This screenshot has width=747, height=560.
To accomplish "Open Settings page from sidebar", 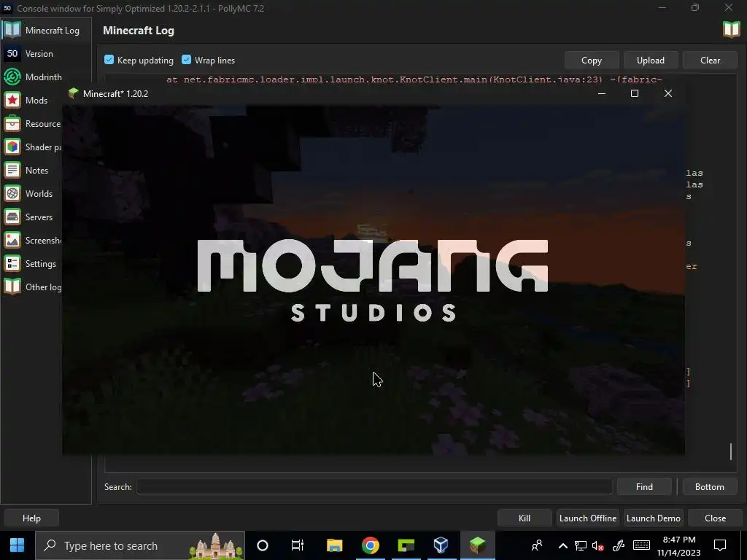I will pyautogui.click(x=32, y=264).
